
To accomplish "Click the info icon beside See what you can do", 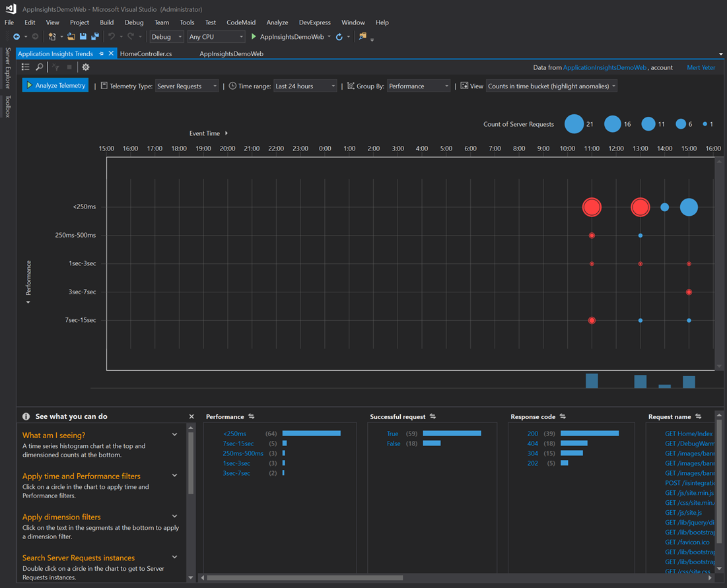I will [x=26, y=416].
